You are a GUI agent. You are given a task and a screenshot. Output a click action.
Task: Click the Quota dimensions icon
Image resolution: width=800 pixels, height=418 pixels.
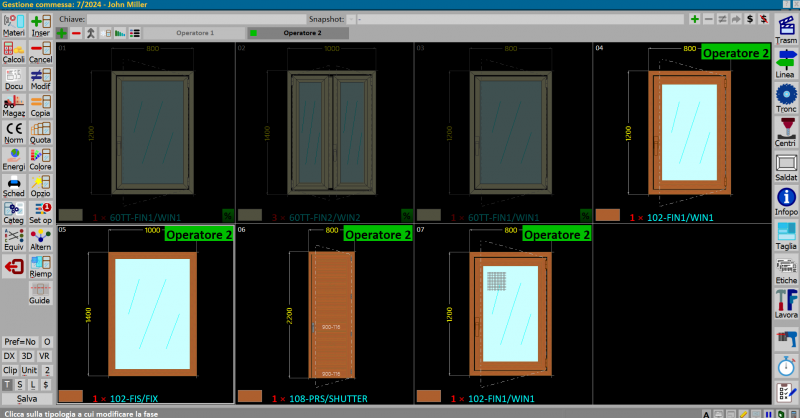click(x=40, y=133)
